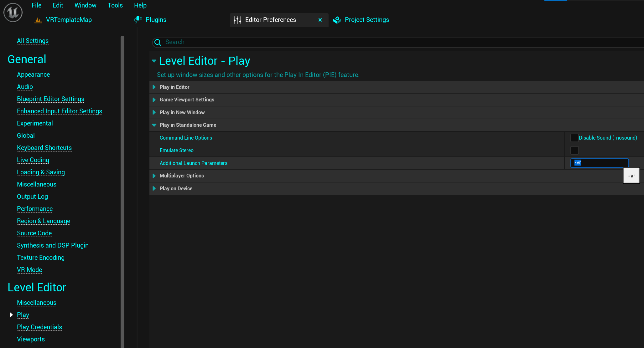Open the File menu
The height and width of the screenshot is (348, 644).
(x=36, y=5)
